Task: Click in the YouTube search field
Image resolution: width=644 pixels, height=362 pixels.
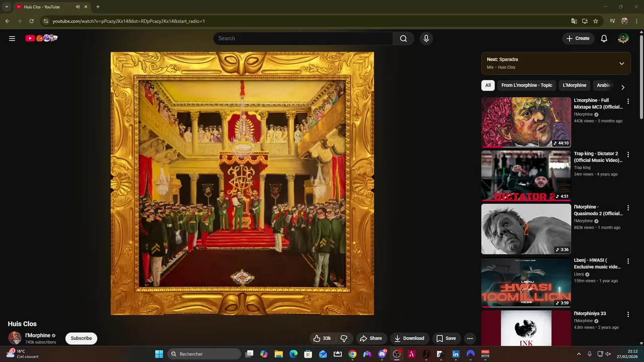Action: point(303,38)
